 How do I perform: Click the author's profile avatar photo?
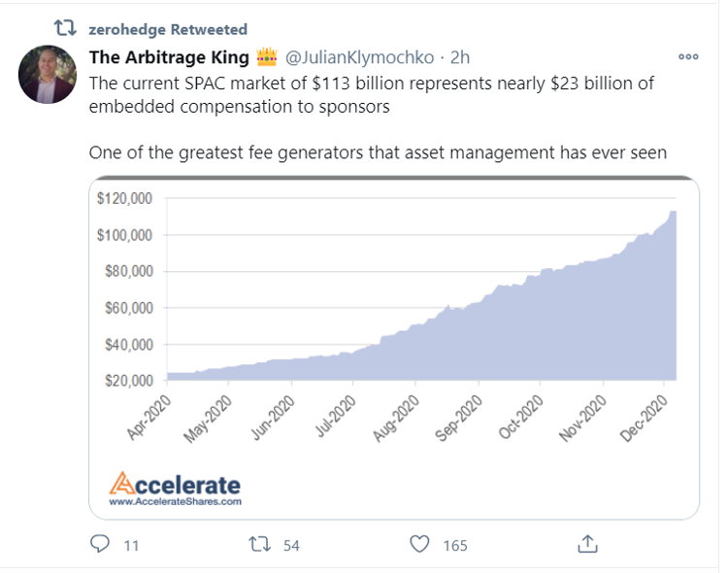[x=48, y=75]
